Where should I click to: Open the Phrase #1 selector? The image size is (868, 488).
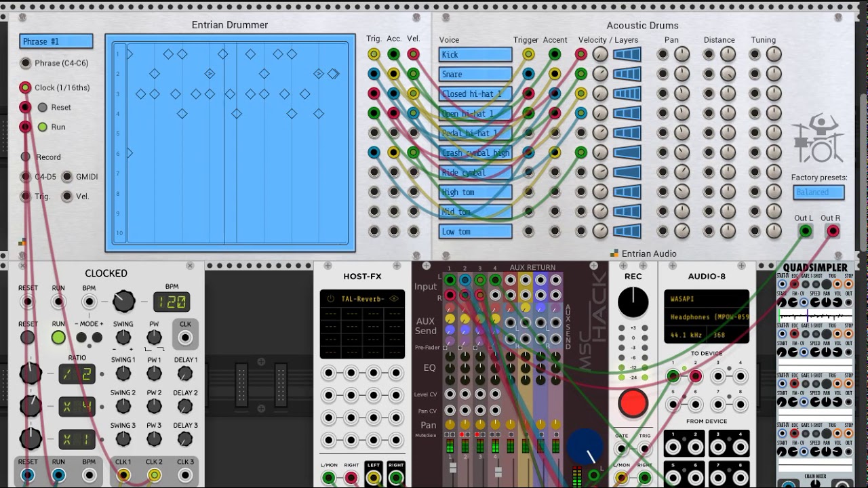(56, 41)
